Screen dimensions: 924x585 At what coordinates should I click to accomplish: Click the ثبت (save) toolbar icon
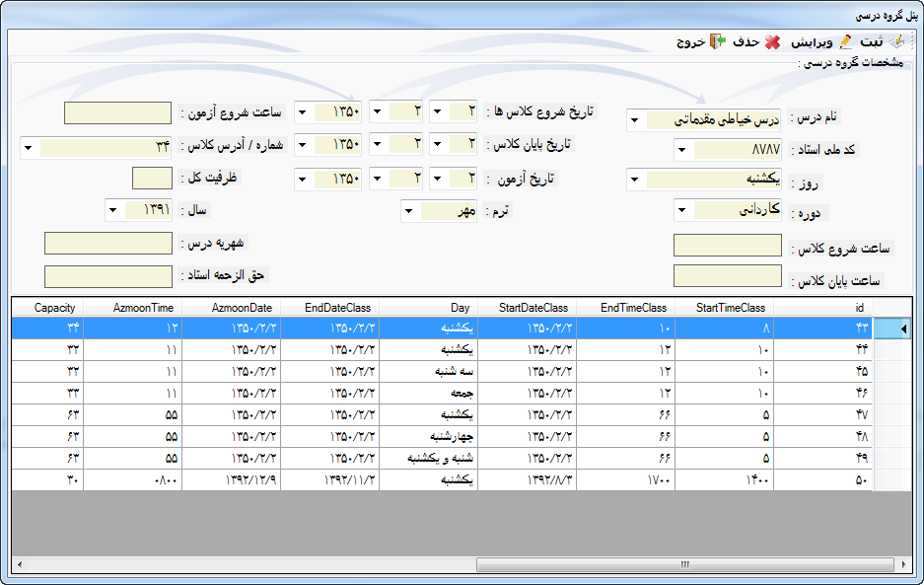[x=897, y=41]
